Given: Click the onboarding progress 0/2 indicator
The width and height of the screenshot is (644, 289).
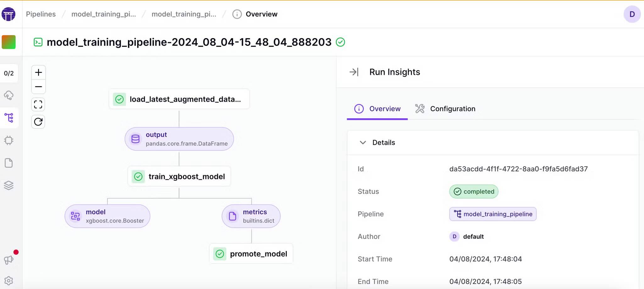Looking at the screenshot, I should click(x=9, y=73).
